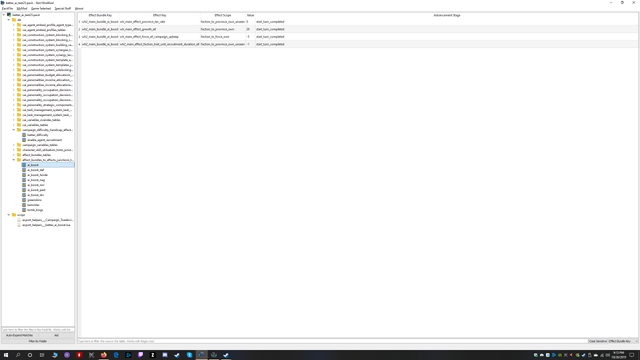Collapse the script folder
The height and width of the screenshot is (360, 640).
9,215
